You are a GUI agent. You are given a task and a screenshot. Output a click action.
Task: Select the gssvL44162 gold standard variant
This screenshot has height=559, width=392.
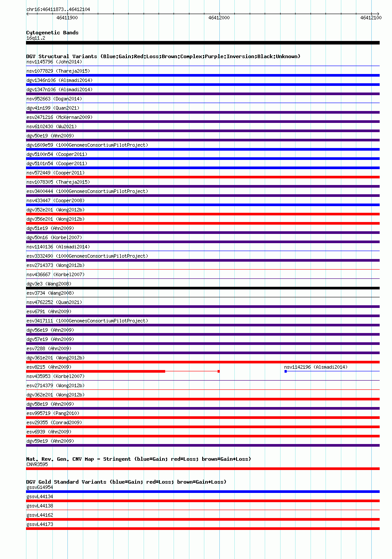click(x=203, y=519)
